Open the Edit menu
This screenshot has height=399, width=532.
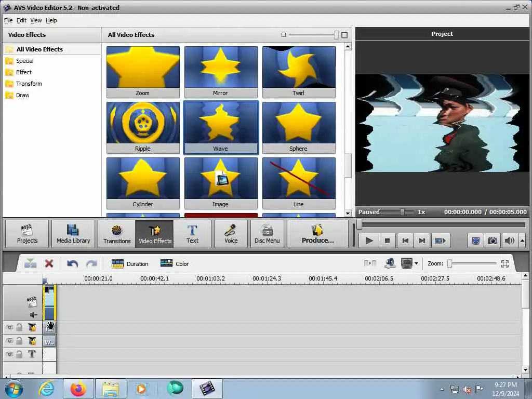point(21,20)
